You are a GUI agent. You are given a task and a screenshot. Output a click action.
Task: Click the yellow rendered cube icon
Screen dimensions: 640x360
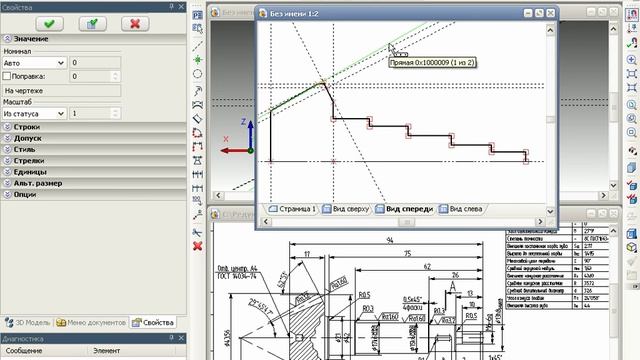[x=631, y=247]
